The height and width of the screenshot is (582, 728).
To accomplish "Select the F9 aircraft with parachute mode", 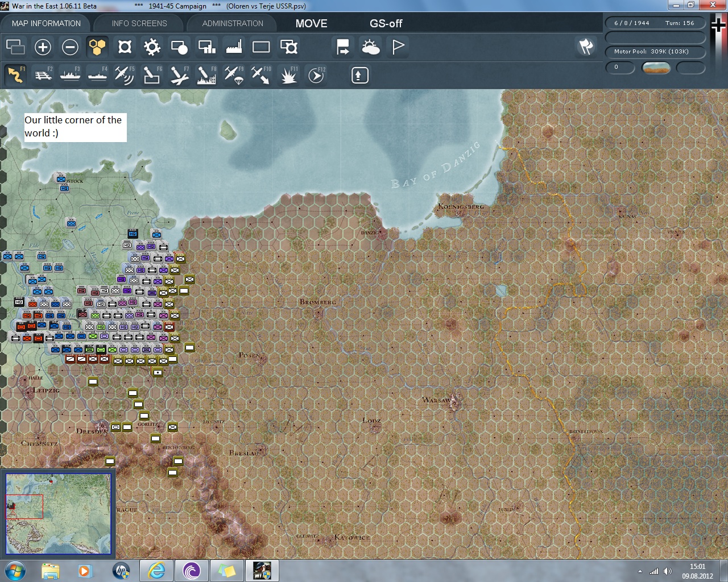I will point(234,75).
